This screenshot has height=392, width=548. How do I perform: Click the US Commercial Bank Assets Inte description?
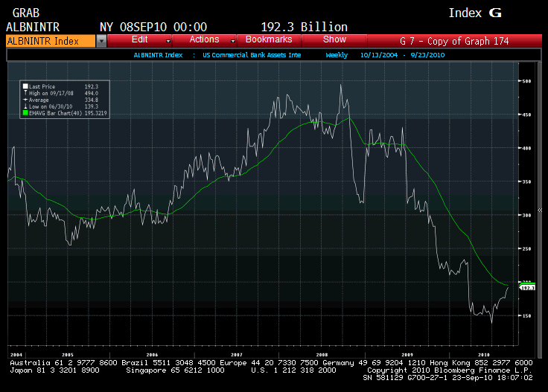click(x=252, y=55)
